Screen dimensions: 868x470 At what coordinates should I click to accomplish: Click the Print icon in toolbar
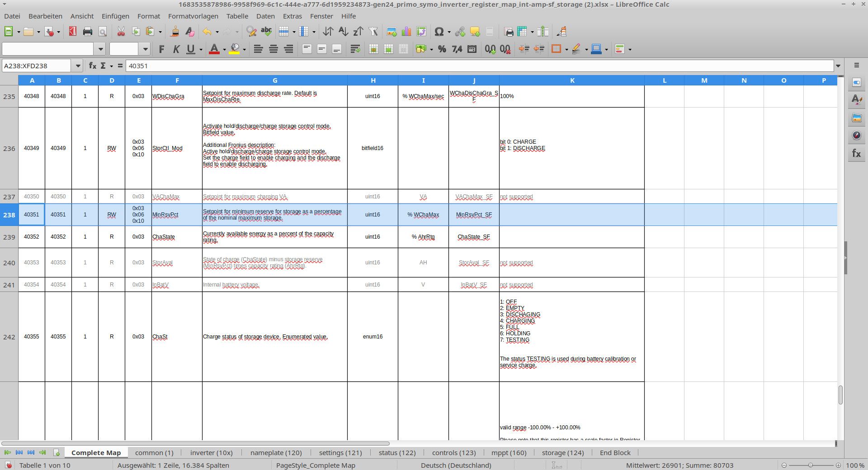pyautogui.click(x=88, y=32)
